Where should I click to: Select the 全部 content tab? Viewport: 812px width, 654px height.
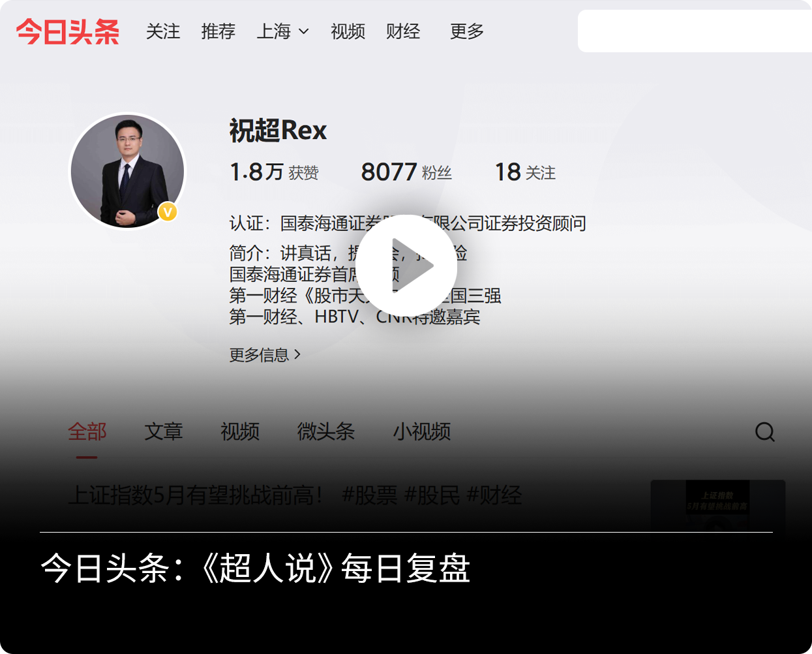click(87, 431)
